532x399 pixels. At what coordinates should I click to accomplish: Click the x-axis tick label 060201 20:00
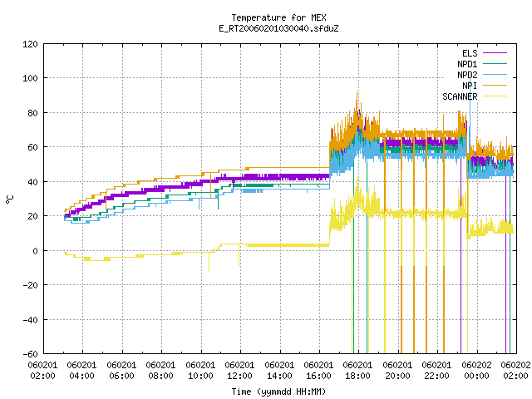click(397, 371)
